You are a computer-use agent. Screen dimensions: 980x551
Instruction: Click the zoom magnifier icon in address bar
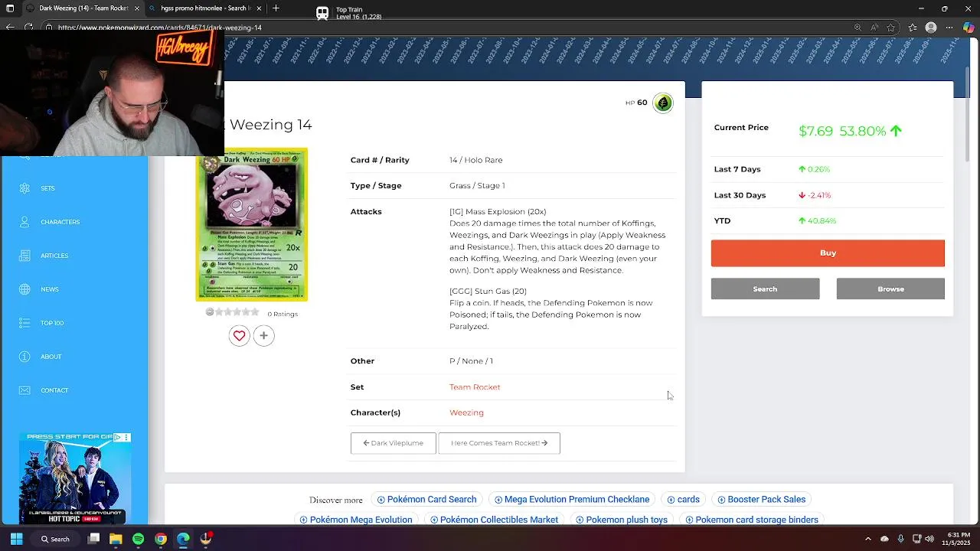click(857, 28)
